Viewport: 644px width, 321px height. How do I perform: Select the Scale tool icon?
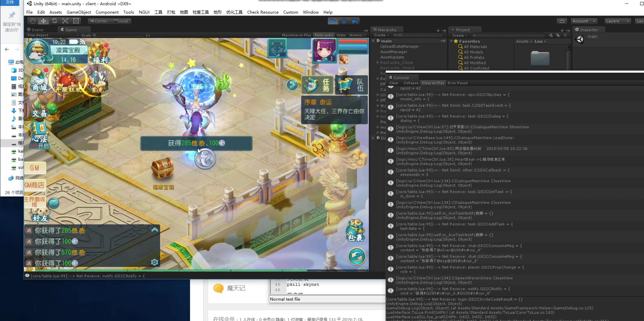point(65,21)
